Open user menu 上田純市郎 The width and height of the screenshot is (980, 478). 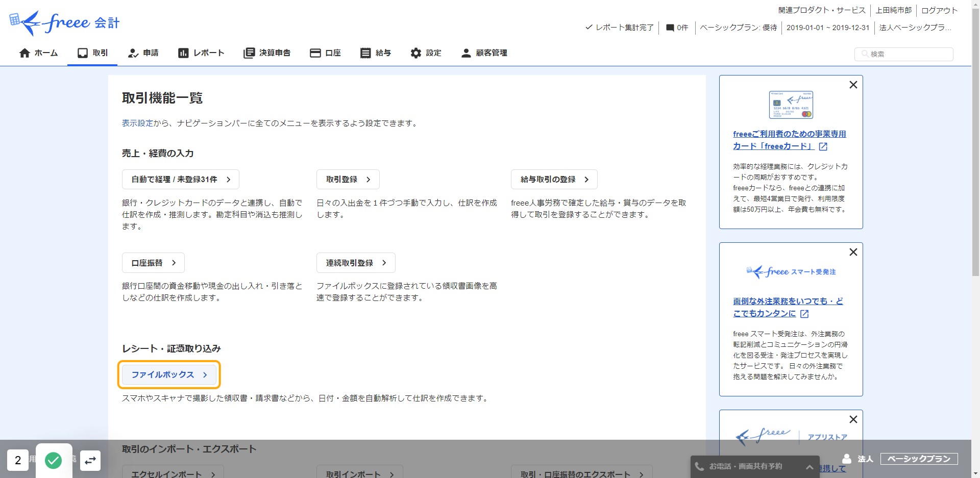click(x=894, y=10)
